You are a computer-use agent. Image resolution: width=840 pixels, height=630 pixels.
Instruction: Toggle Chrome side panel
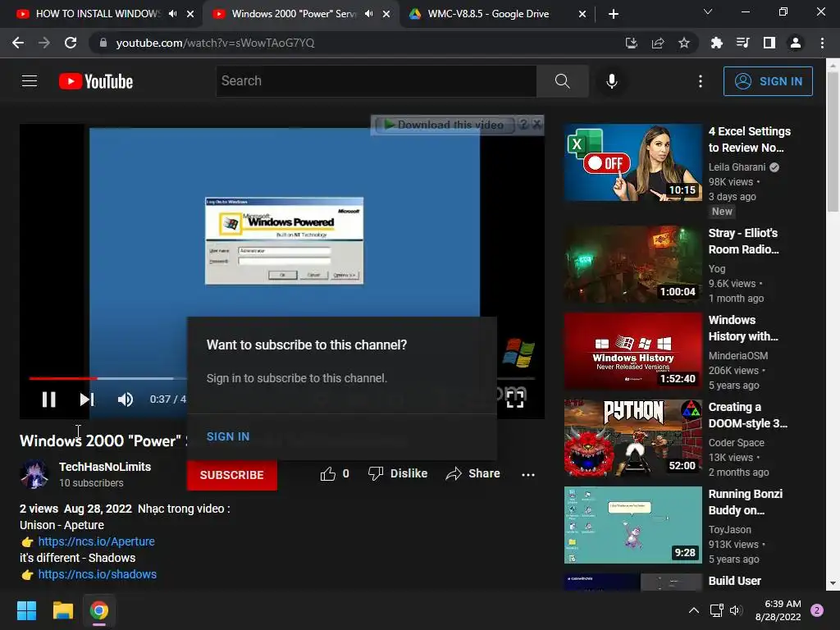(769, 43)
